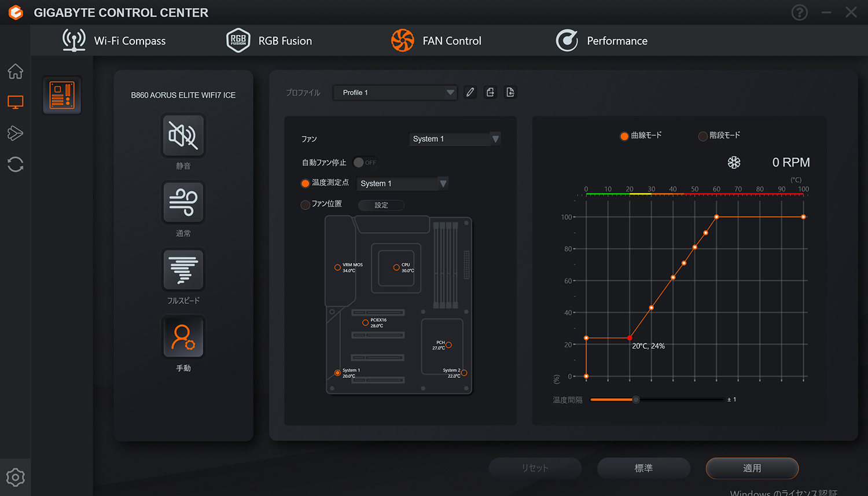Click the リセット button
Viewport: 868px width, 496px height.
(535, 468)
